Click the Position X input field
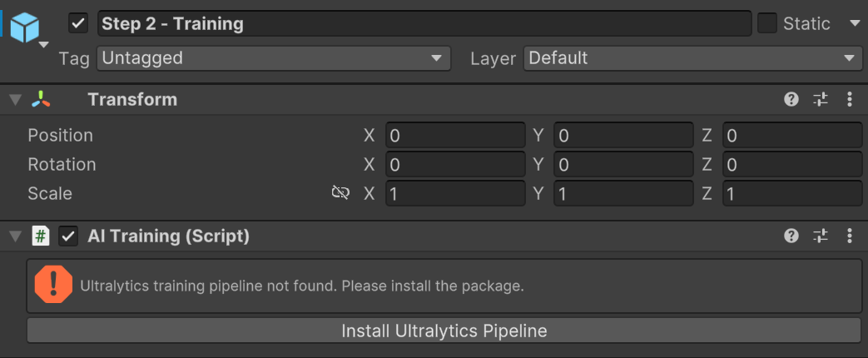868x358 pixels. pos(454,136)
